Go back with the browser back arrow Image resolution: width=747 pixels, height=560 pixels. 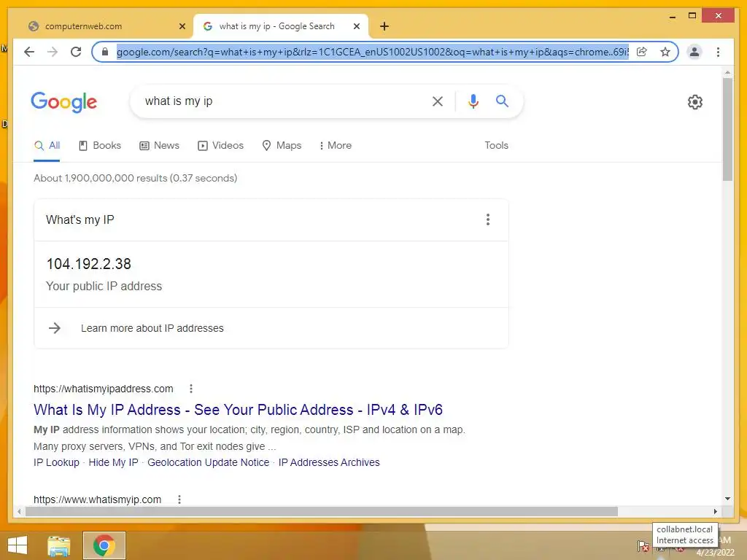point(29,52)
